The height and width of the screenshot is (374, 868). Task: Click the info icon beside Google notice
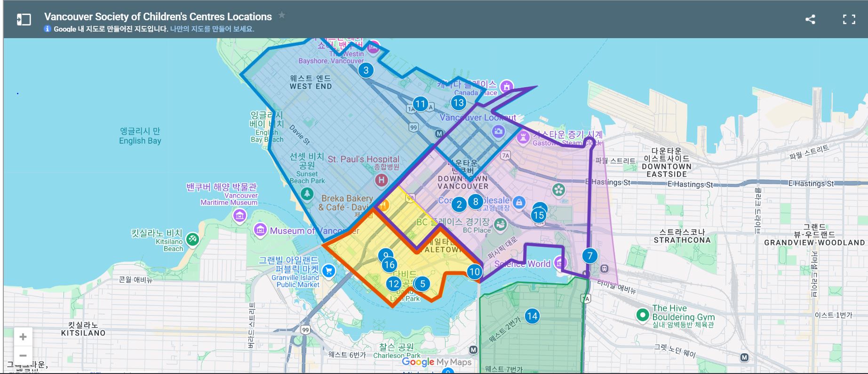[x=48, y=29]
